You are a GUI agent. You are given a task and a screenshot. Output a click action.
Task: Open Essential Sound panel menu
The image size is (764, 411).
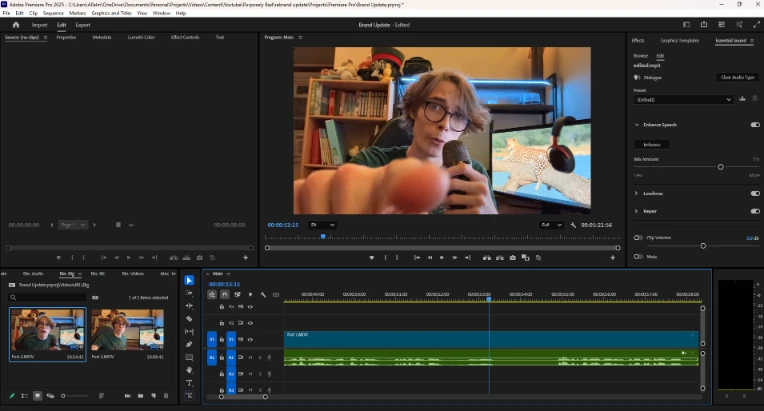(752, 40)
